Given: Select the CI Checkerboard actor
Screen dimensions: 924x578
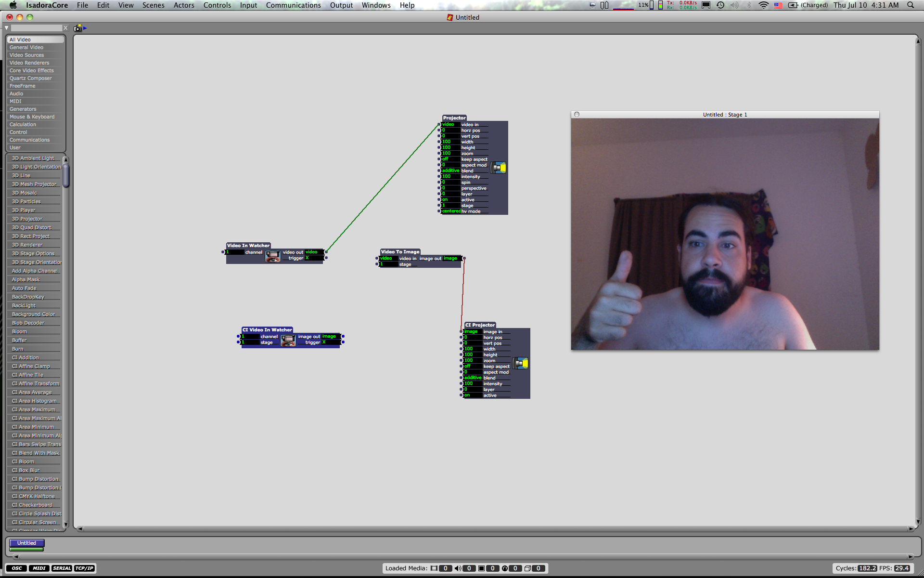Looking at the screenshot, I should click(35, 505).
